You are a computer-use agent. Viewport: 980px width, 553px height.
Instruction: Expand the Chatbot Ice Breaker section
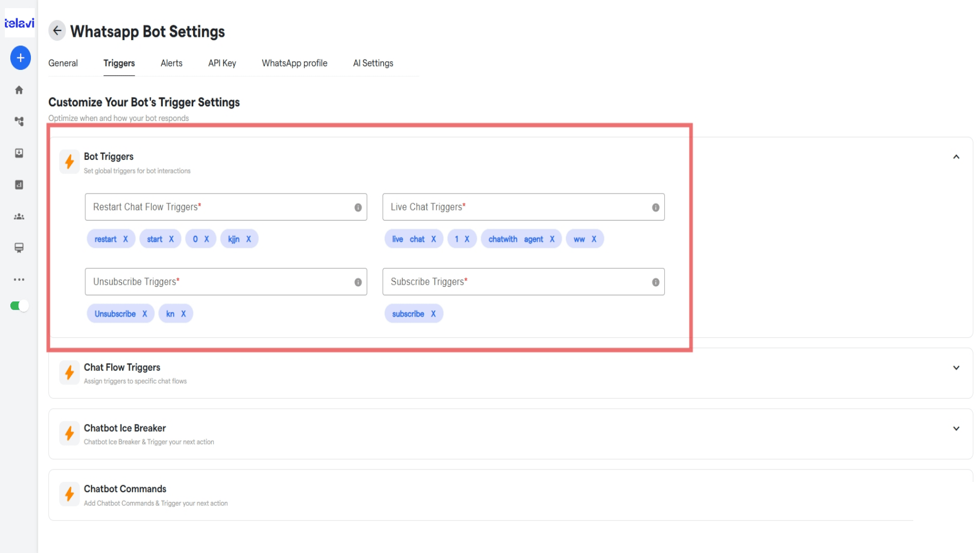pos(956,428)
